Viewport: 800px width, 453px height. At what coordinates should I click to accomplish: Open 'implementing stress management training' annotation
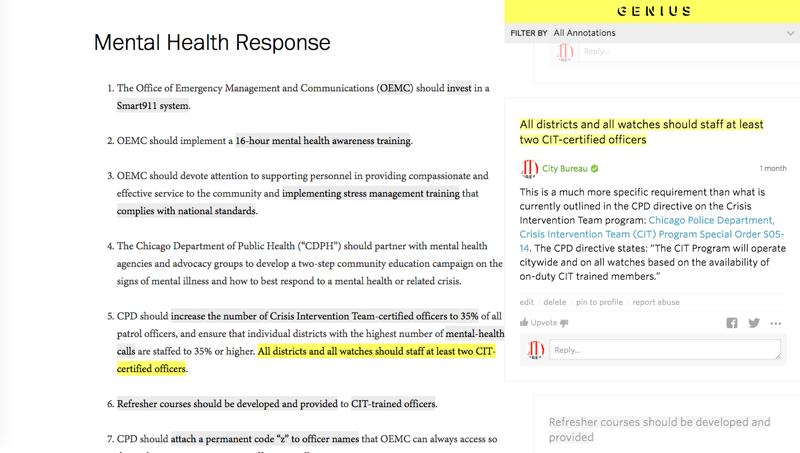pyautogui.click(x=371, y=193)
